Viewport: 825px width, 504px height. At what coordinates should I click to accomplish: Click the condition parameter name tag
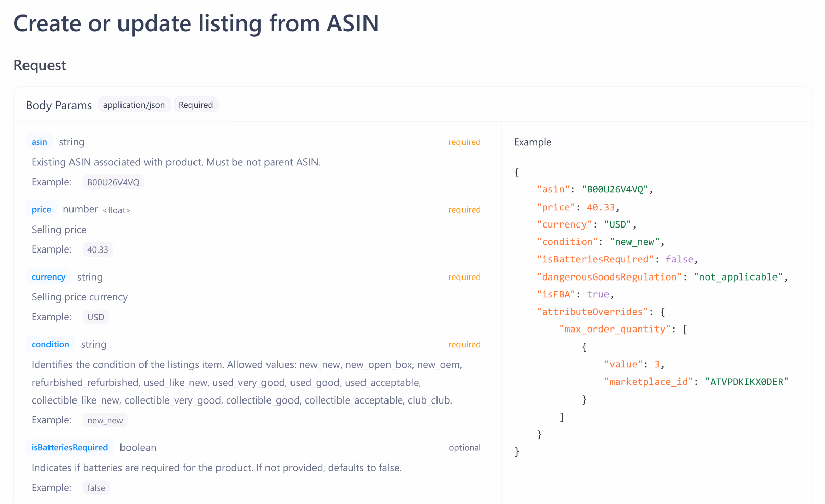[x=51, y=344]
